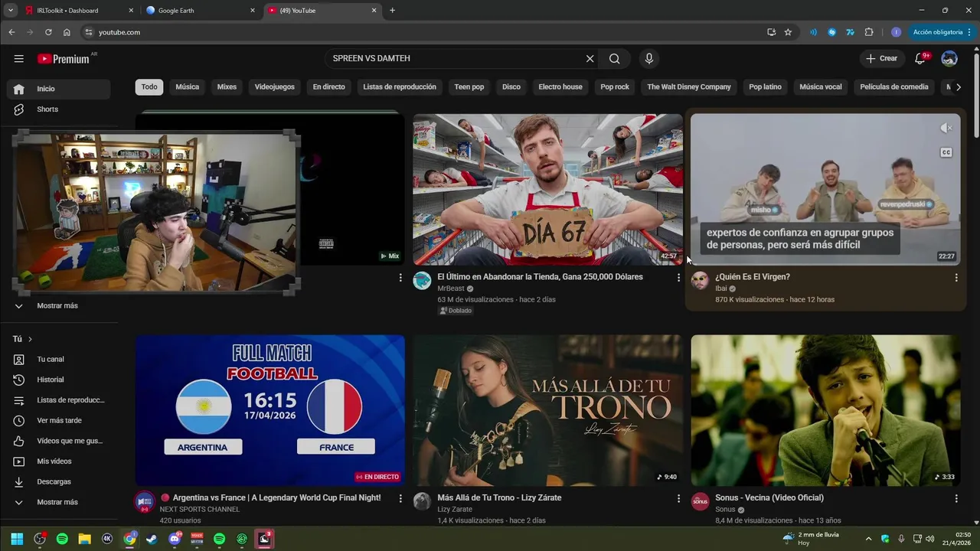Screen dimensions: 980x551
Task: Open the Argentina vs France live thumbnail
Action: click(270, 410)
